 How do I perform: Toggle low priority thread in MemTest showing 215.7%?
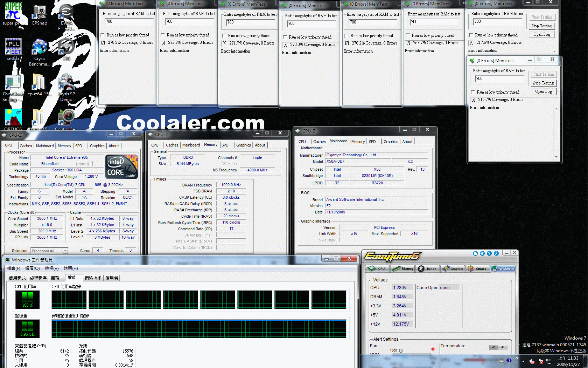(473, 92)
